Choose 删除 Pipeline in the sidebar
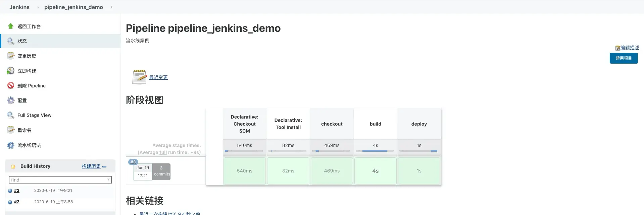This screenshot has width=644, height=215. click(32, 86)
